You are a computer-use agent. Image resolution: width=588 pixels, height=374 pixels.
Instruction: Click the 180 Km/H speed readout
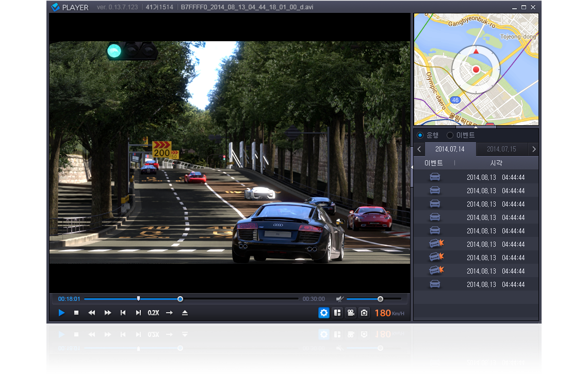point(389,313)
